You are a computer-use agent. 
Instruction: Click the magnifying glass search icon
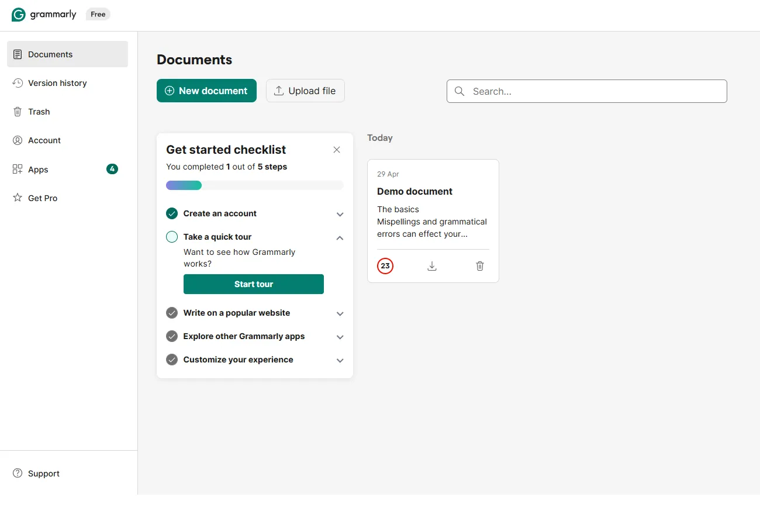[x=460, y=91]
